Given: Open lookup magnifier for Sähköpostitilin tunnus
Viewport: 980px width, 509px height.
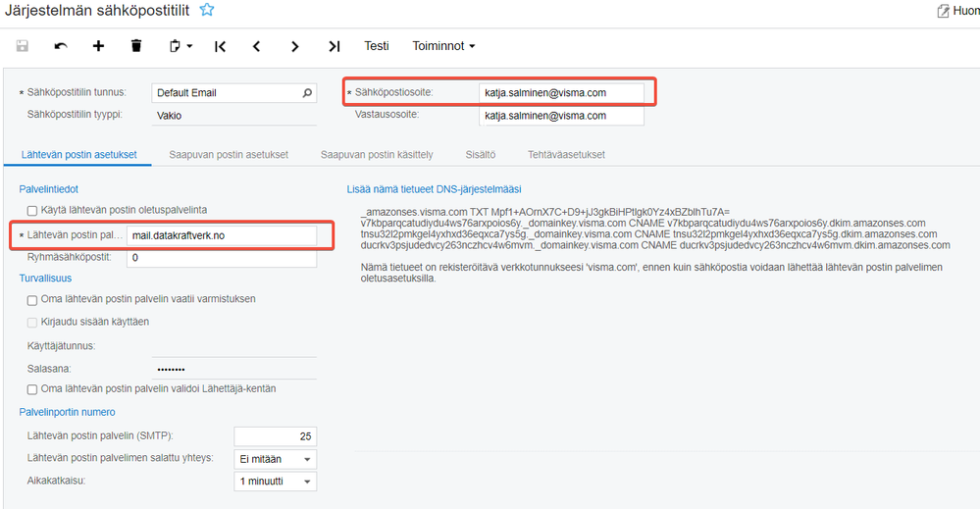Looking at the screenshot, I should coord(307,93).
